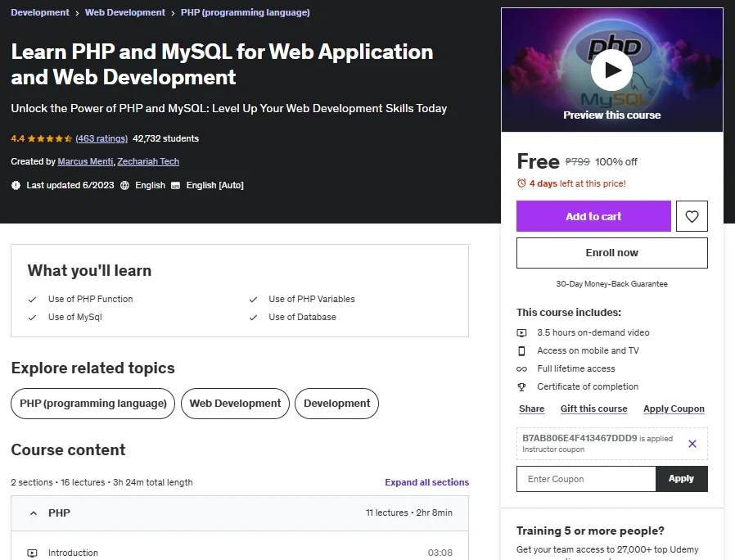Select the Development related topic chip
The width and height of the screenshot is (735, 560).
coord(336,404)
